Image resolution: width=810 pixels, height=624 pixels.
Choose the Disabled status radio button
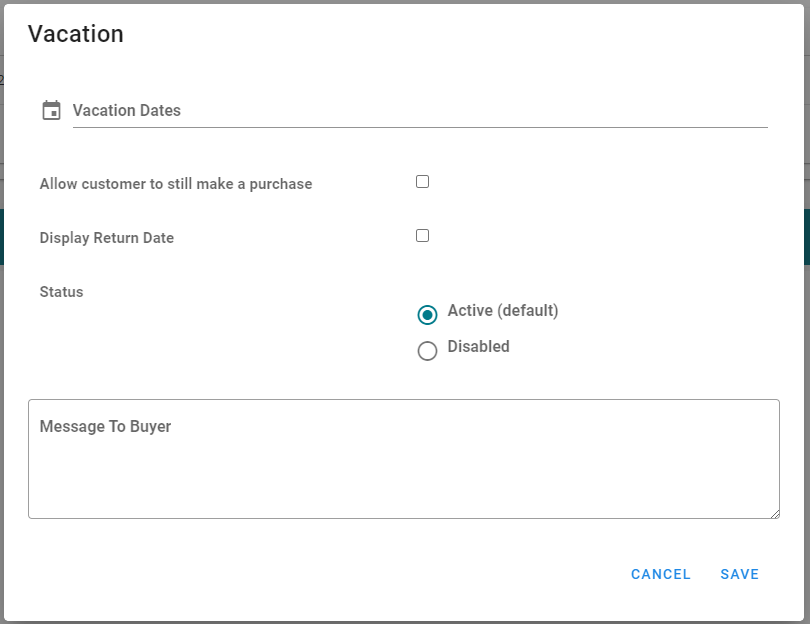point(427,351)
